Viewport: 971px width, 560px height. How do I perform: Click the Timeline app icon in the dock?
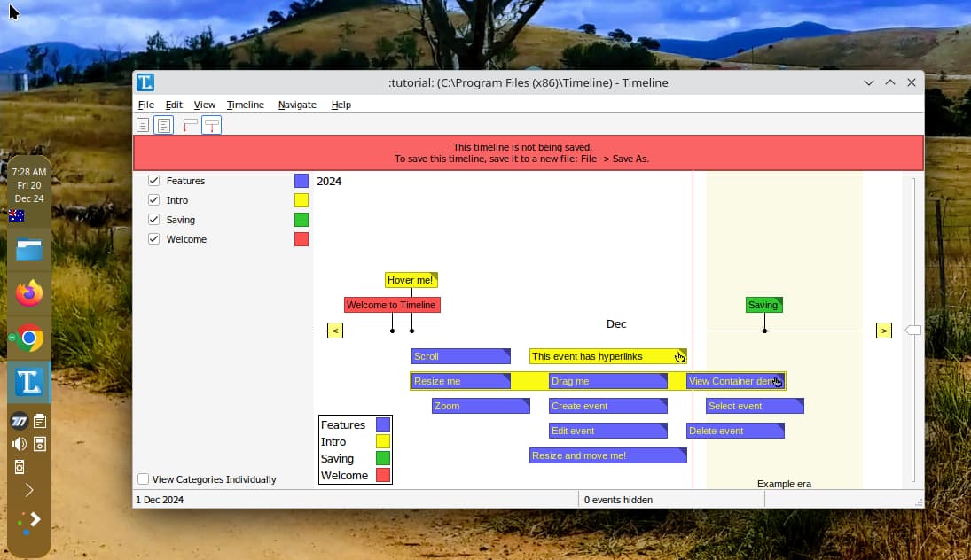29,382
